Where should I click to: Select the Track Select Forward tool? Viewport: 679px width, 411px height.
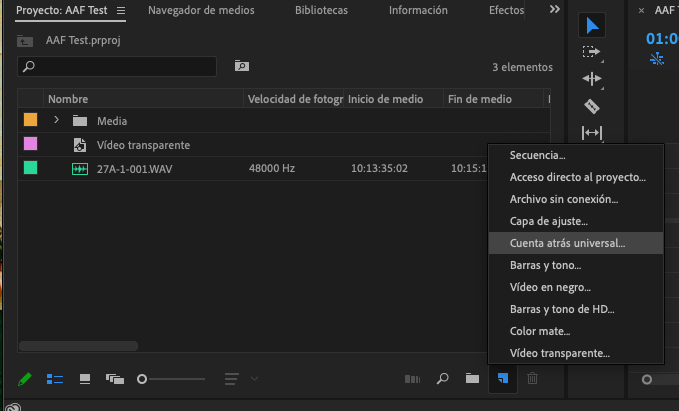pyautogui.click(x=592, y=52)
